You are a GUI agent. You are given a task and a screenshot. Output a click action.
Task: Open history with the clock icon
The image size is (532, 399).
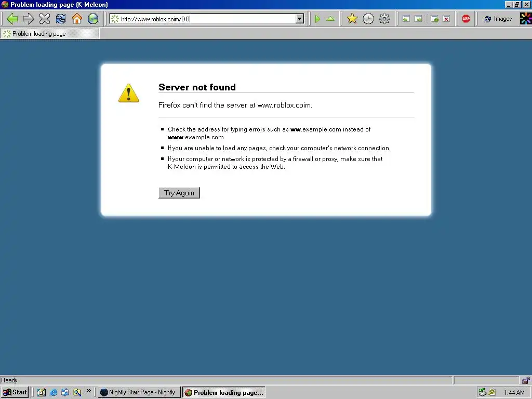(368, 19)
